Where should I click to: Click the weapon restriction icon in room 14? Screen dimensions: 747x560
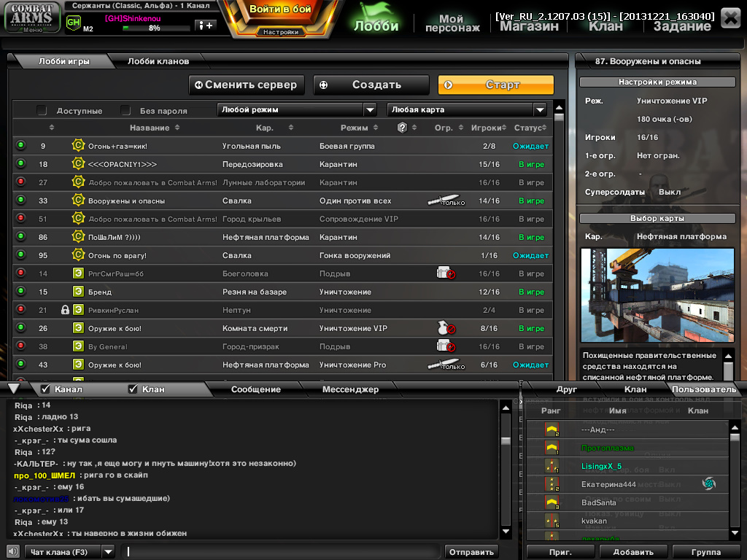(x=446, y=273)
